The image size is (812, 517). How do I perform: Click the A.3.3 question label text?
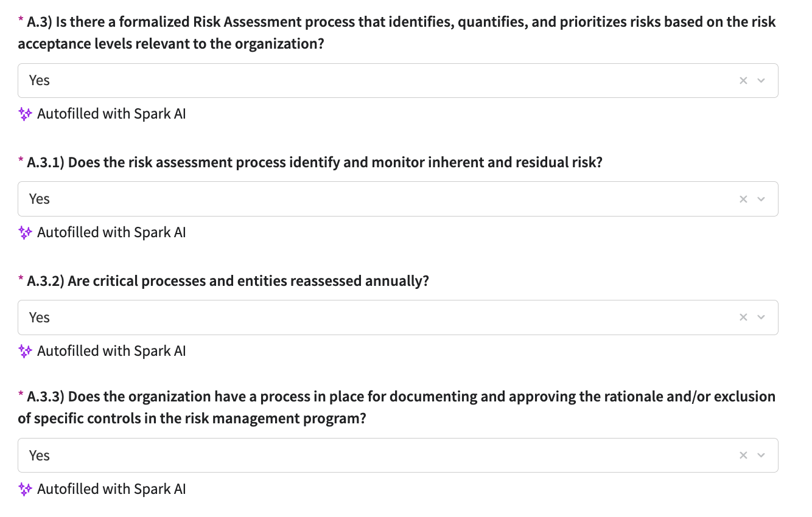click(396, 397)
